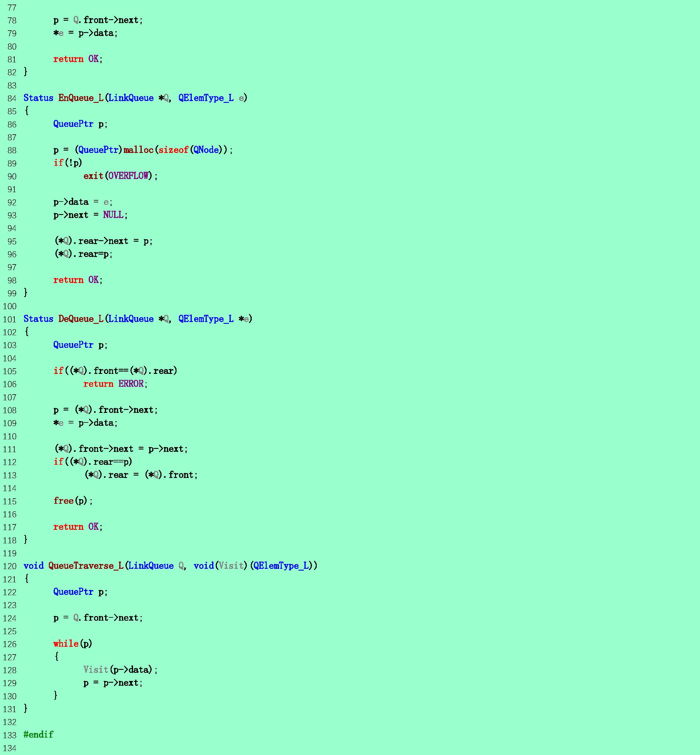Click 'return OK;' on line 98
This screenshot has width=700, height=755.
coord(78,280)
